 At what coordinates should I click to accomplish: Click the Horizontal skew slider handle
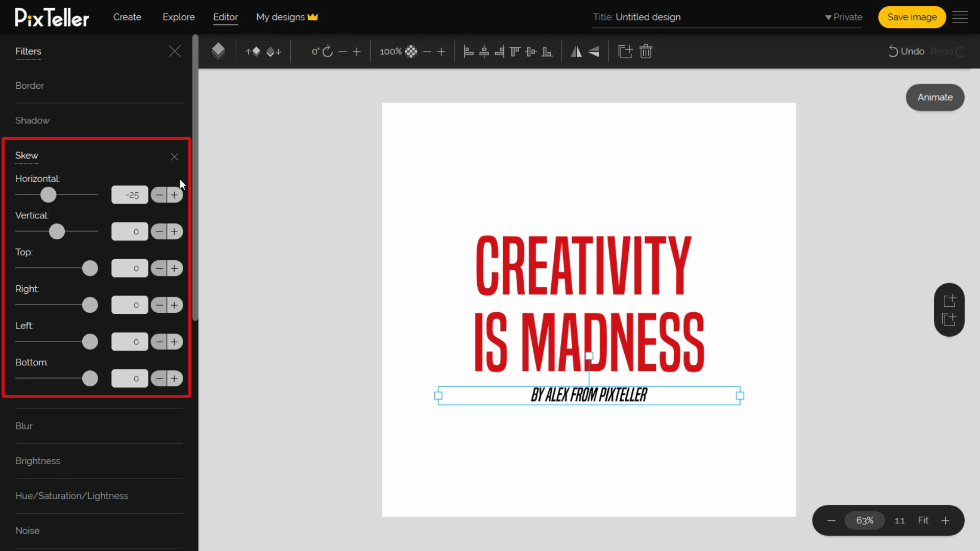[48, 195]
